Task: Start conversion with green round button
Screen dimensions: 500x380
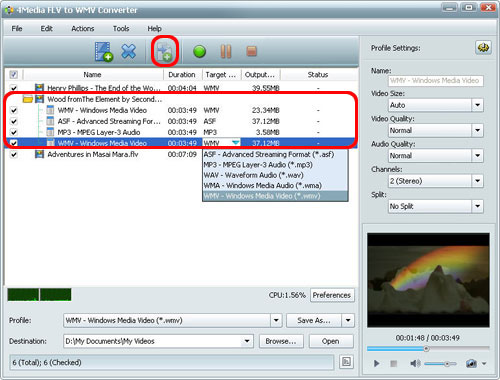Action: click(x=199, y=52)
